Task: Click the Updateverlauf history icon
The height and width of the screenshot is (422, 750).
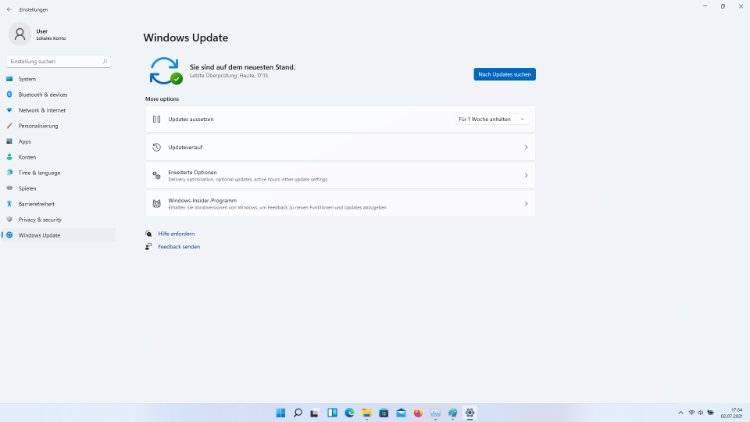Action: tap(156, 147)
